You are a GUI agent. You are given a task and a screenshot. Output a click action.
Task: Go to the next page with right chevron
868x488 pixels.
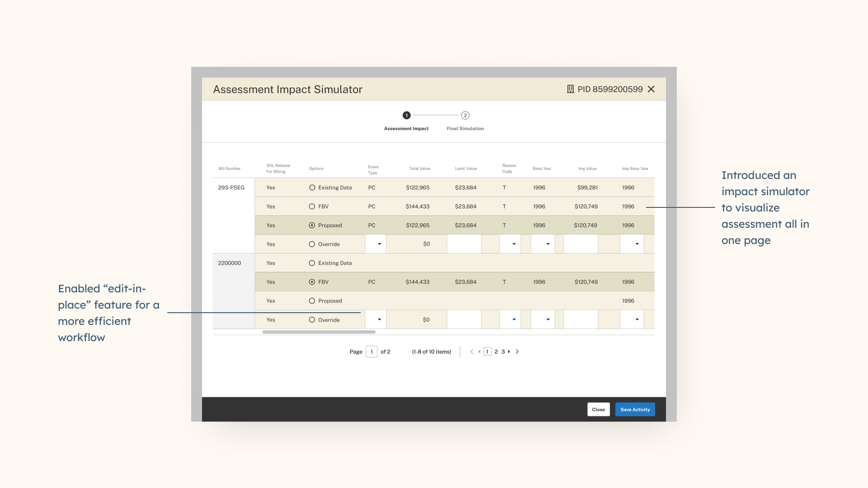pos(517,352)
